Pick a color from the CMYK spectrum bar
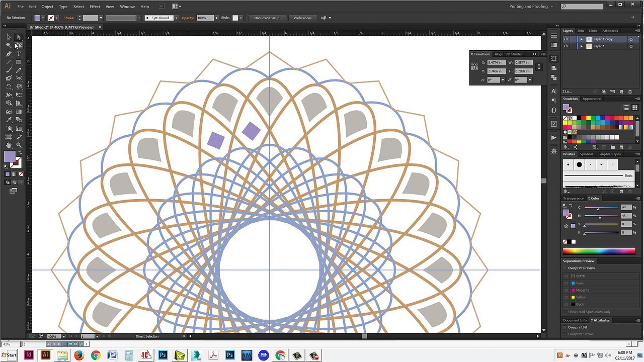 point(599,251)
